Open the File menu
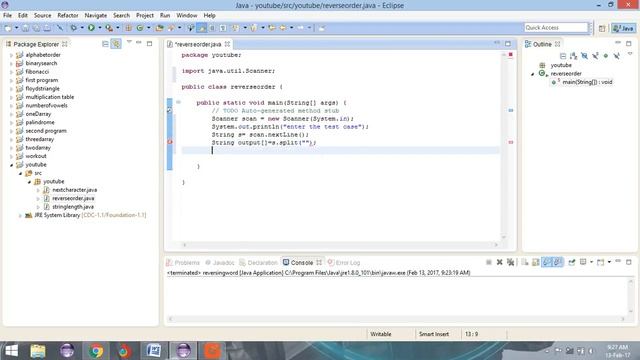Viewport: 640px width, 360px height. (x=7, y=15)
